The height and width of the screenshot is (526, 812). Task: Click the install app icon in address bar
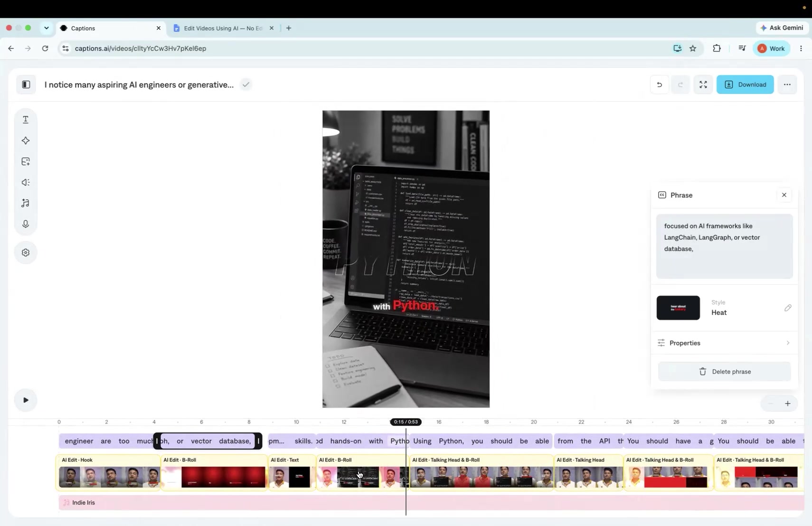coord(677,48)
